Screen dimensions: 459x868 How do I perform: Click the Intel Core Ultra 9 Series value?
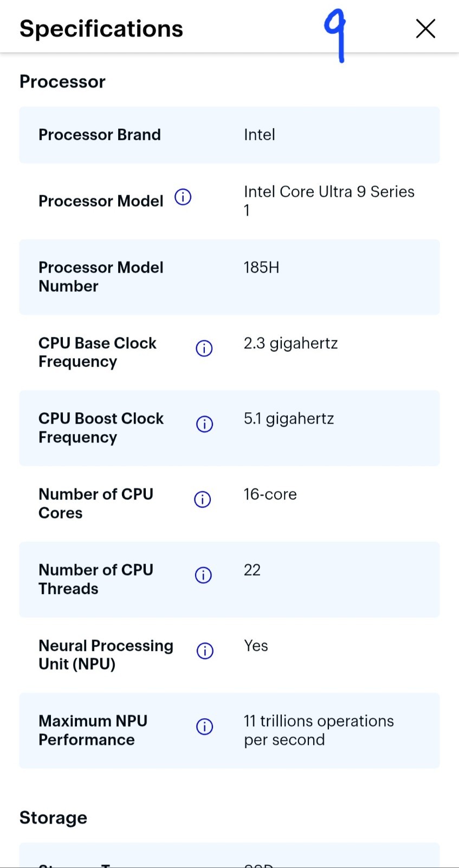click(329, 201)
